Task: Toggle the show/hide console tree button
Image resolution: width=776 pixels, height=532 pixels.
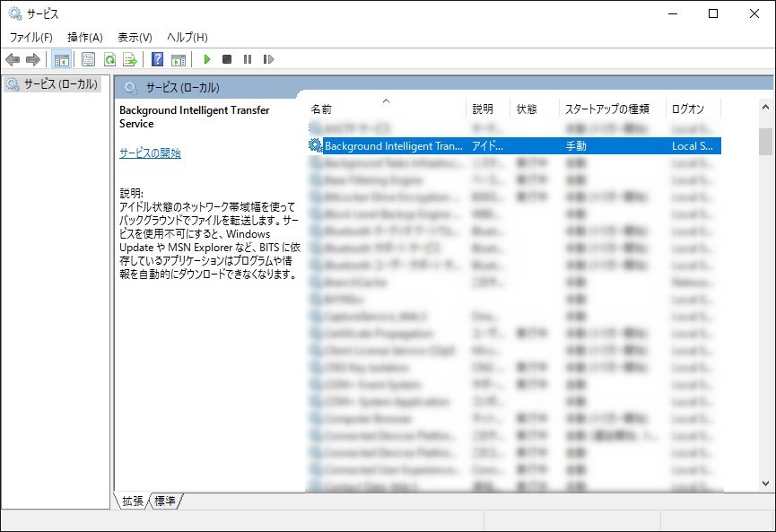Action: 62,59
